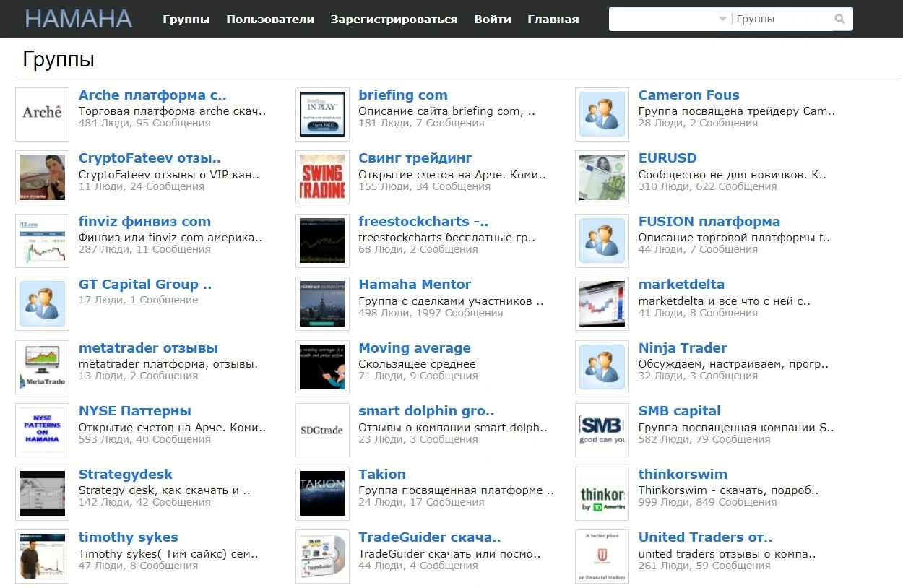Open the Moving average group thumbnail

coord(322,367)
